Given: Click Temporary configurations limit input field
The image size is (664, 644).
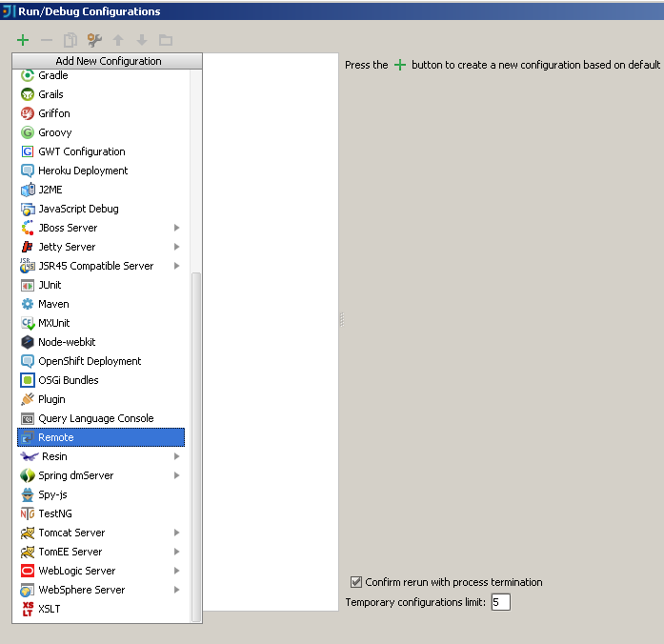Looking at the screenshot, I should point(501,602).
